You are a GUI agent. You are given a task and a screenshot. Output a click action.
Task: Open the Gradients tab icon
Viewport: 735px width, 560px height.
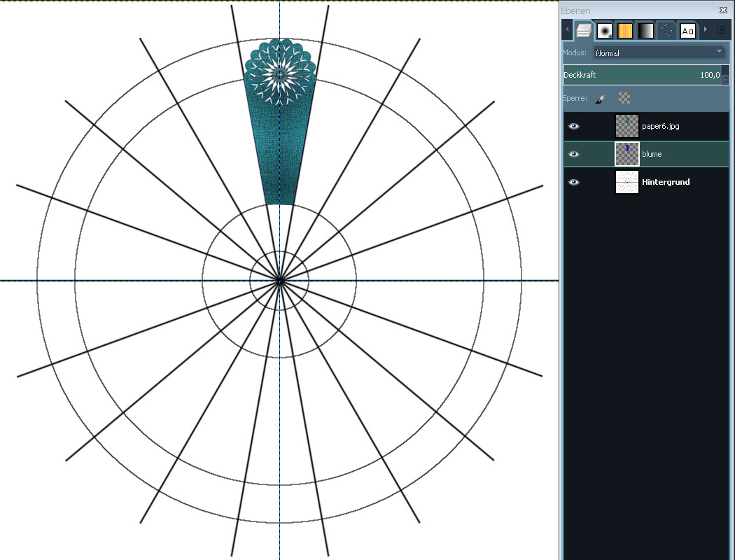point(646,30)
